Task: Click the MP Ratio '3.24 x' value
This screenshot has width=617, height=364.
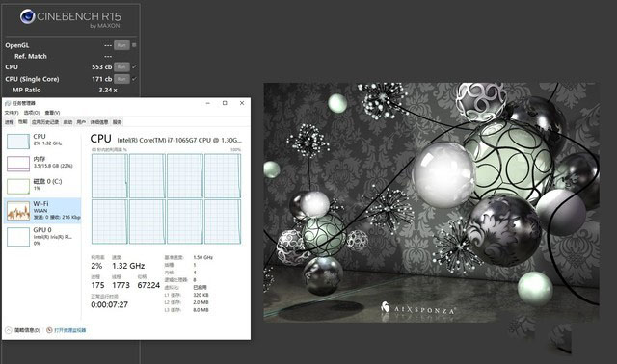Action: tap(108, 90)
